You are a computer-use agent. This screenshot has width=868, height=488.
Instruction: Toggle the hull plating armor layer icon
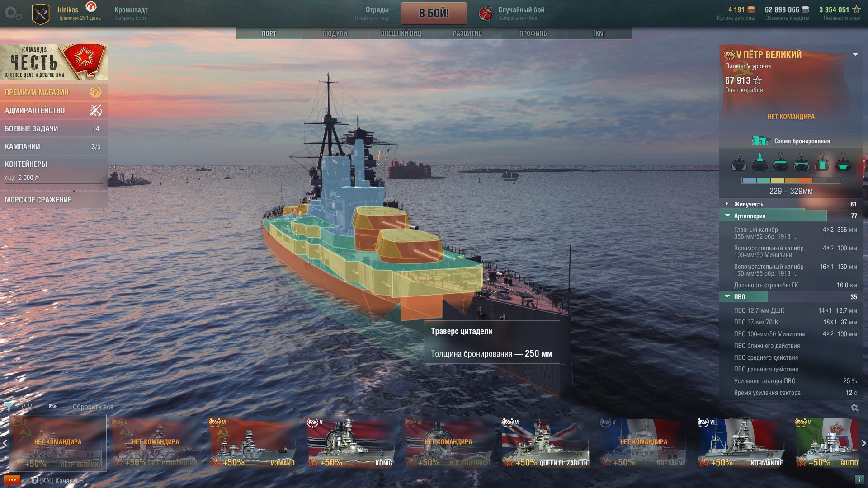tap(739, 161)
